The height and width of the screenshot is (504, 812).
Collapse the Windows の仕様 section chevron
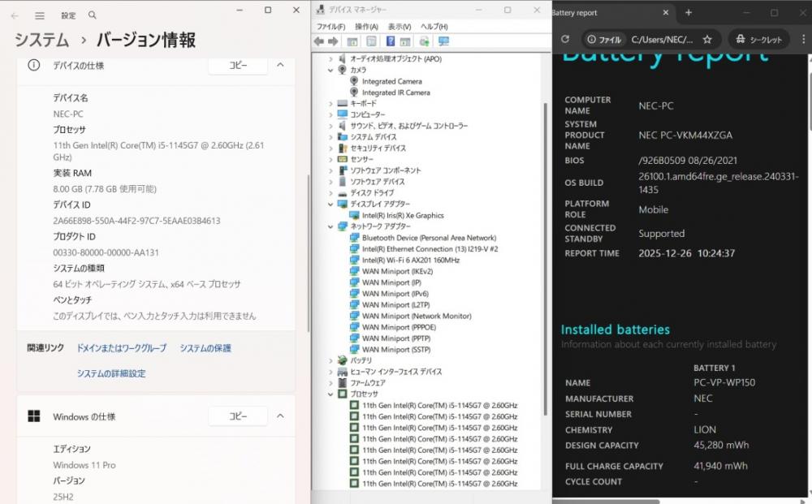pos(280,416)
